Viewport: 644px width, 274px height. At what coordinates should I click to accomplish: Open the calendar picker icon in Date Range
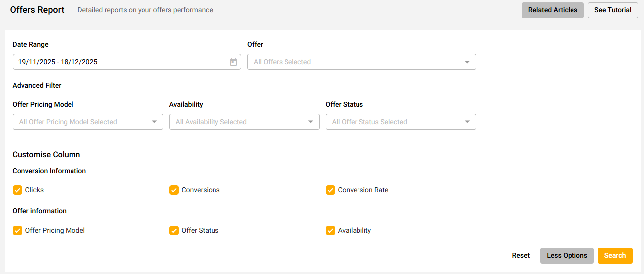pos(233,62)
